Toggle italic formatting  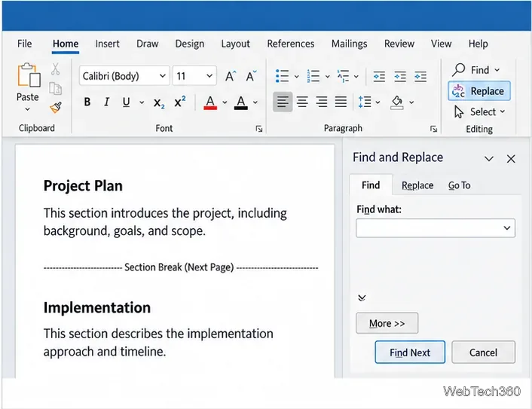click(106, 102)
